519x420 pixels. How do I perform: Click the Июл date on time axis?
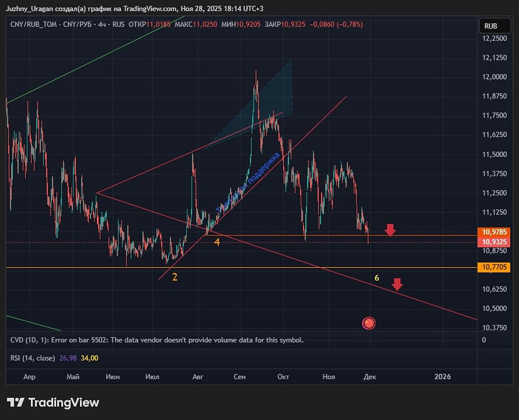[152, 377]
